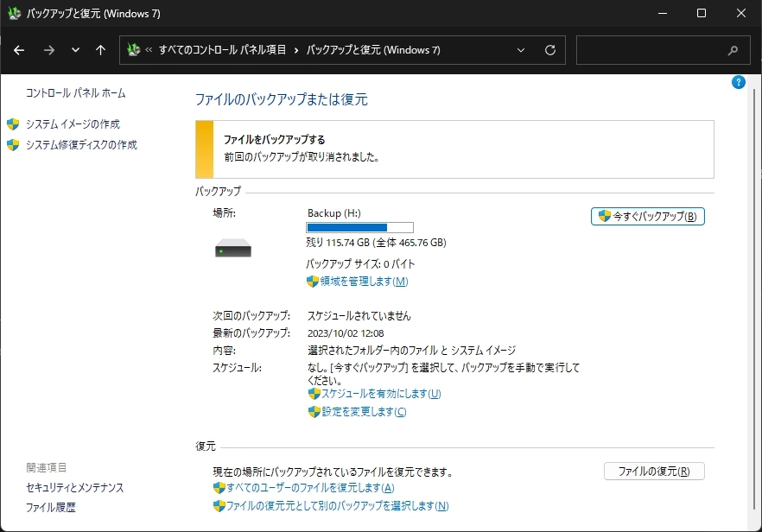Click the backup drive capacity usage bar
The image size is (762, 532).
359,227
